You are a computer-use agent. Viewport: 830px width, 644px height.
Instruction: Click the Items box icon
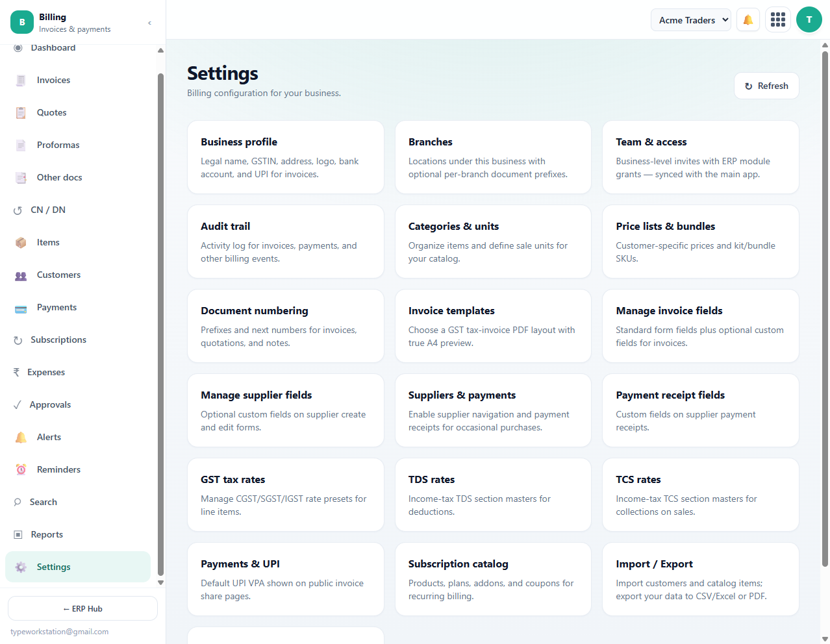click(21, 243)
